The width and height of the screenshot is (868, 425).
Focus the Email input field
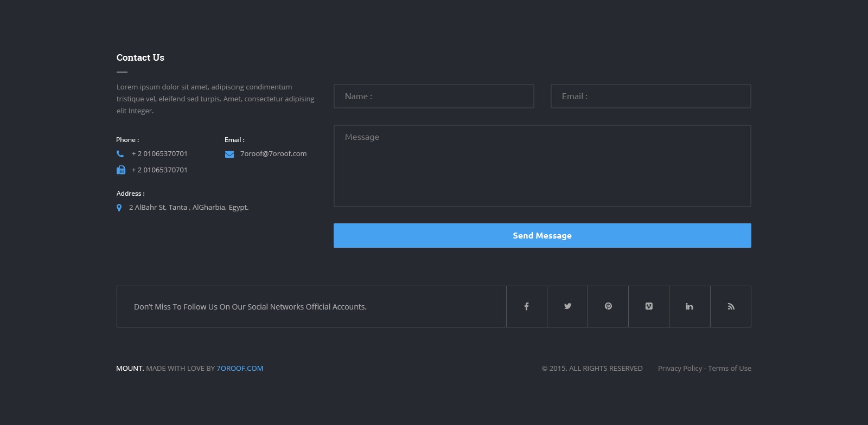coord(651,96)
